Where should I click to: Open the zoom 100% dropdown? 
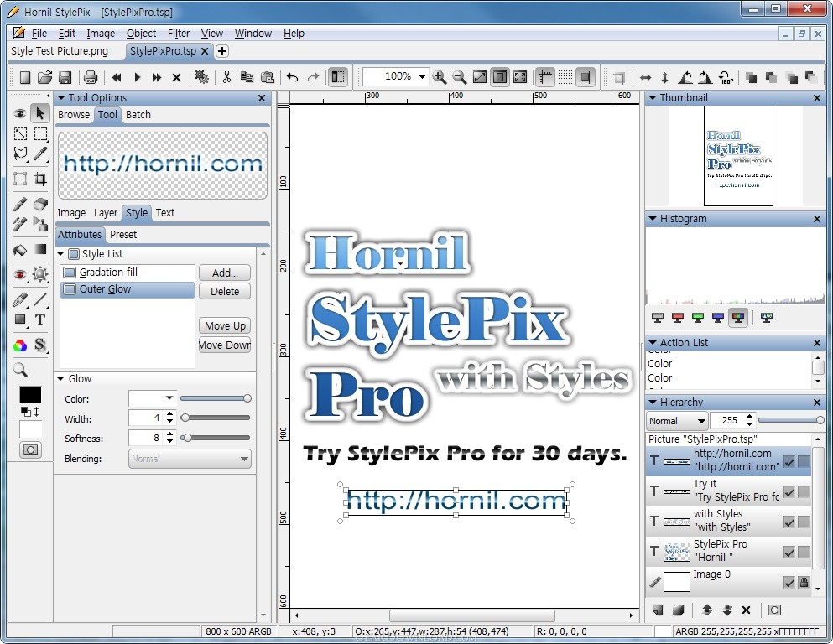point(422,77)
